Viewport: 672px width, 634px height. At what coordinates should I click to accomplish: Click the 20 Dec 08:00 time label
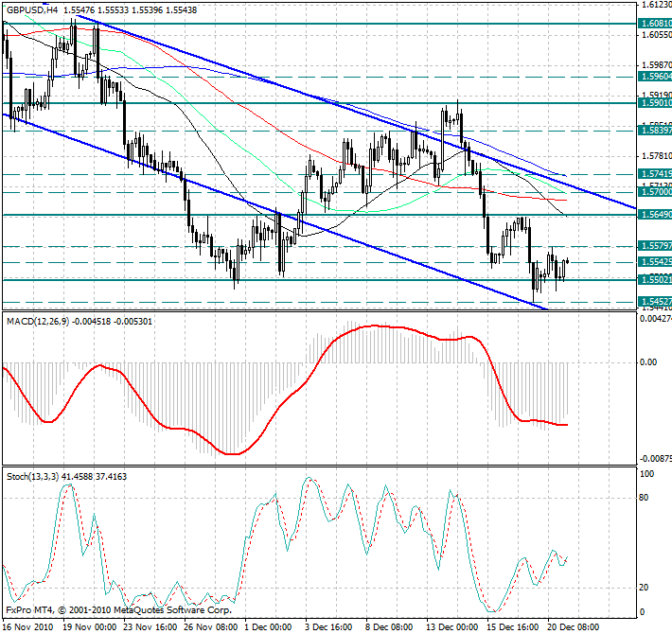[x=574, y=627]
